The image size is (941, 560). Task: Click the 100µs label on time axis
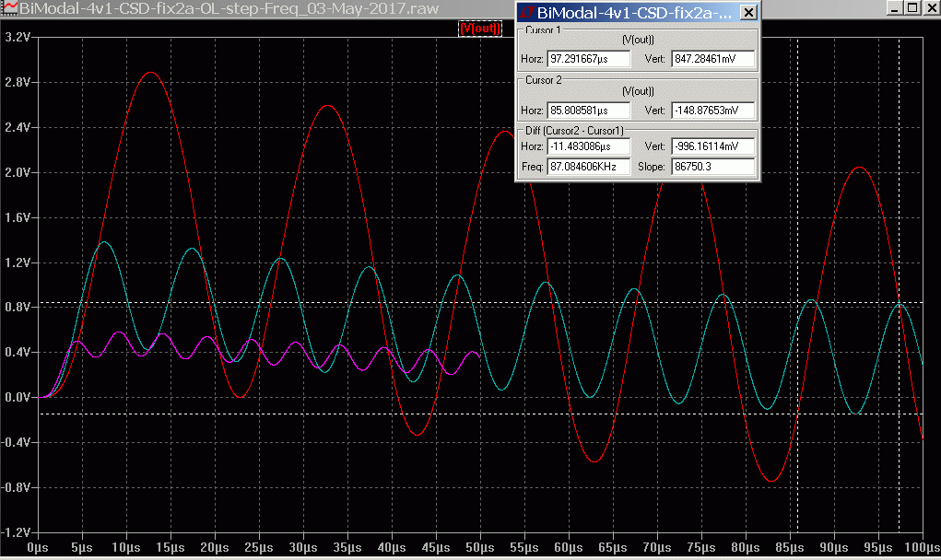(x=923, y=548)
